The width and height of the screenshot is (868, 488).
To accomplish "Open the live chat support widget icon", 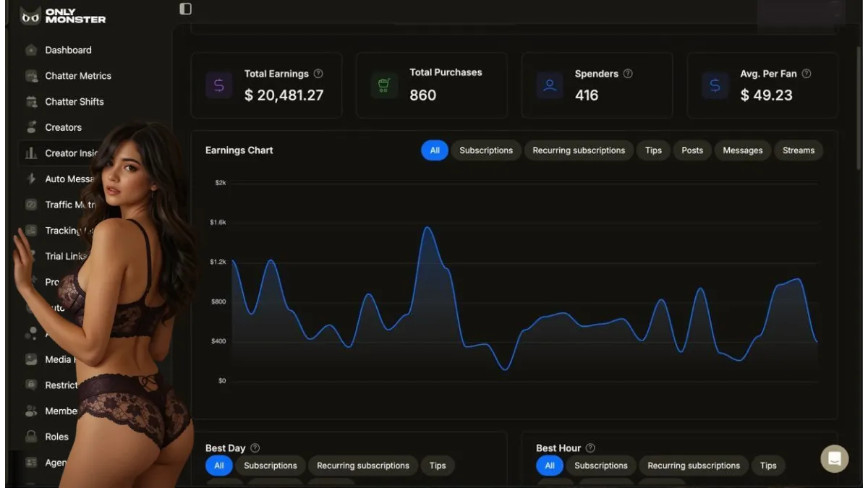I will 834,458.
